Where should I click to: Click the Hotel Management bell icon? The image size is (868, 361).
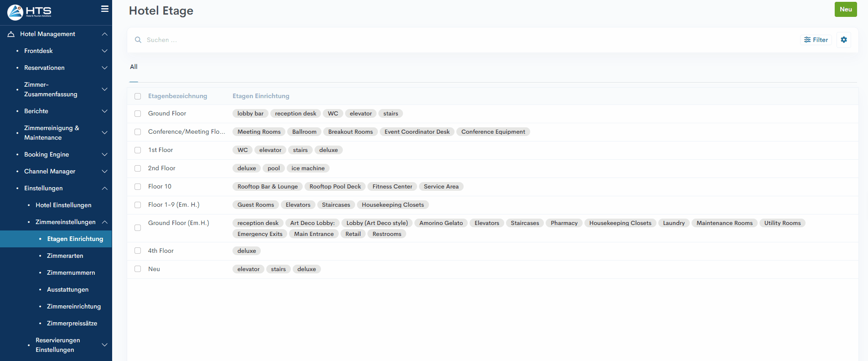[11, 34]
